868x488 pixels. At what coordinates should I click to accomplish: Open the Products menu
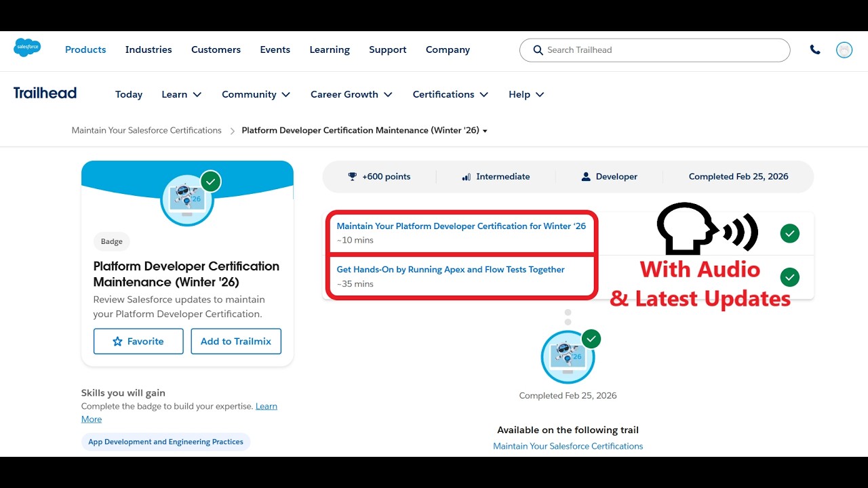[85, 49]
